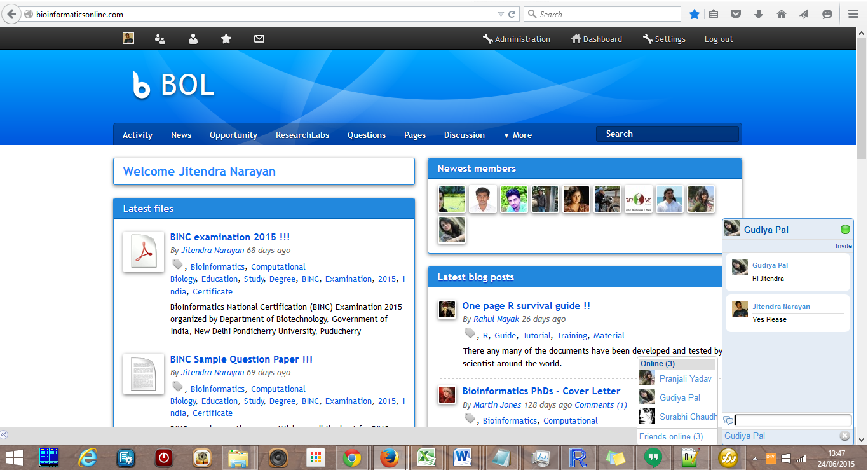Screen dimensions: 868x470
Task: Open the Activity menu item
Action: coord(137,135)
